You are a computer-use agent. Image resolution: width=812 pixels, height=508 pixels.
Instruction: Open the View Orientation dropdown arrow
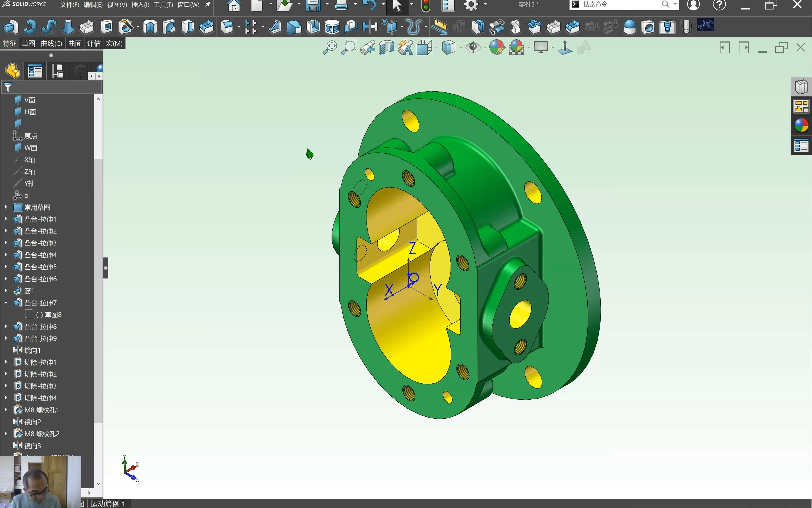point(437,48)
